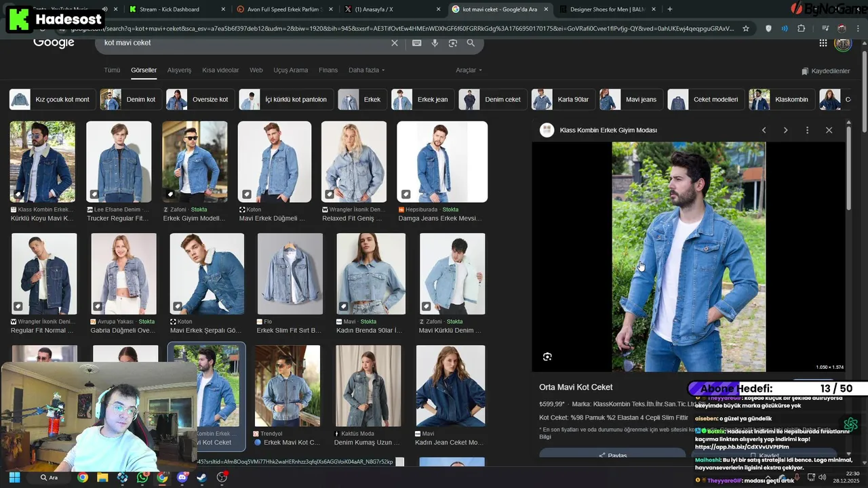Screen dimensions: 868x488
Task: Open Gabria Düğmeli Avrupa Yakası image
Action: (x=124, y=274)
